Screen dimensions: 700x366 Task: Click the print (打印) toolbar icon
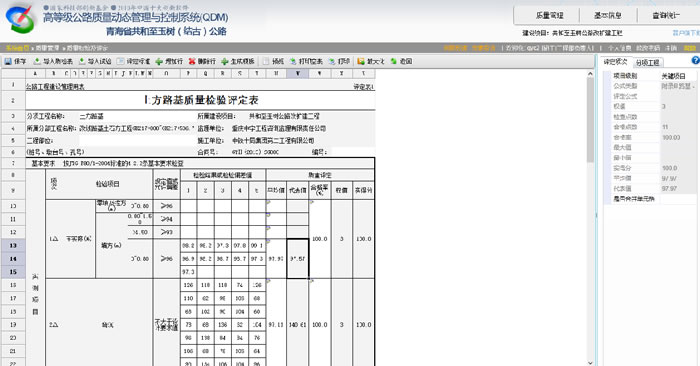332,61
